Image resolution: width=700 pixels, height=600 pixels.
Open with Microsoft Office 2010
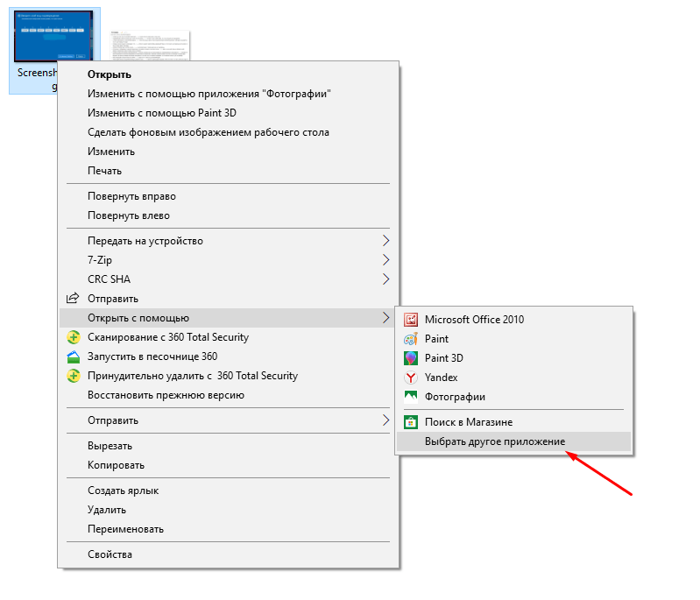(x=514, y=319)
